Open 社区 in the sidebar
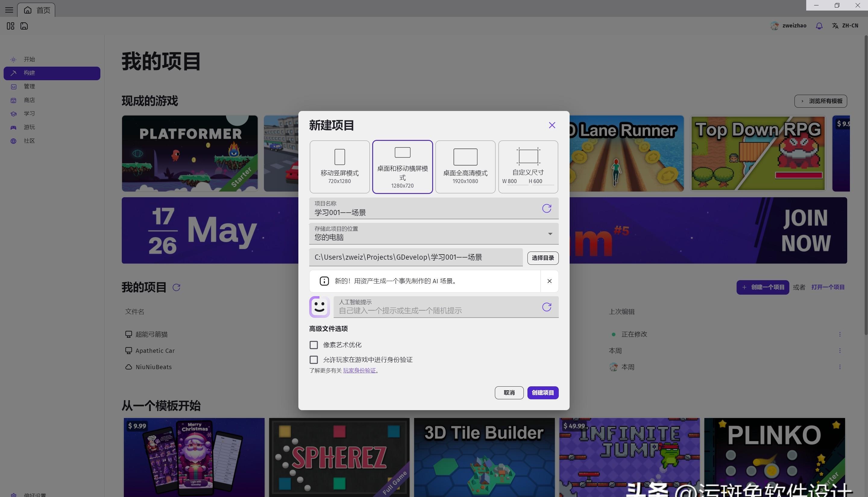The width and height of the screenshot is (868, 497). pos(52,141)
